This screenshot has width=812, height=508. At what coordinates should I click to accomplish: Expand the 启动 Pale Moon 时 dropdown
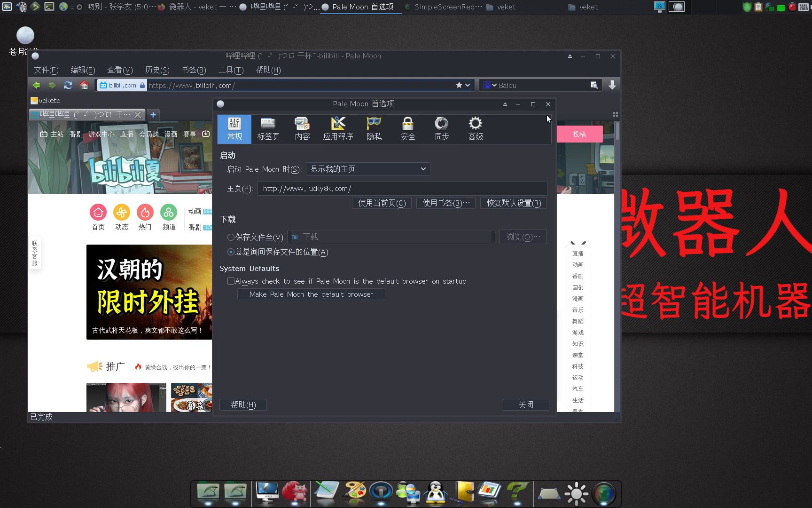pos(368,169)
